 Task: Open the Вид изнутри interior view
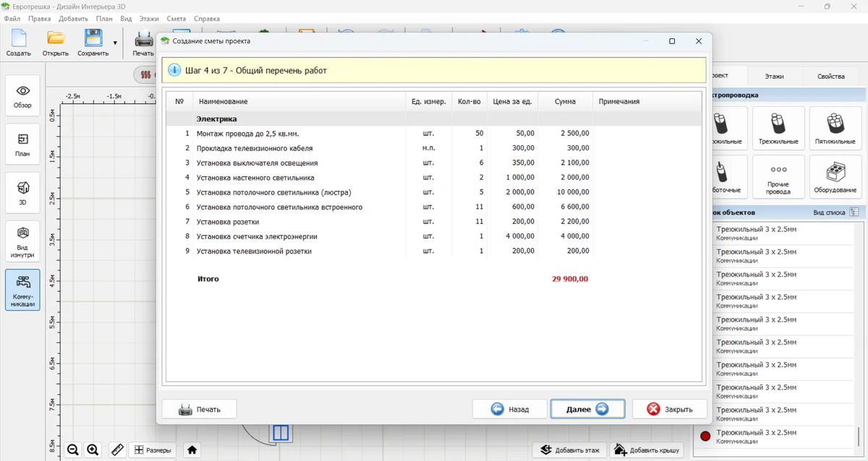pyautogui.click(x=22, y=241)
